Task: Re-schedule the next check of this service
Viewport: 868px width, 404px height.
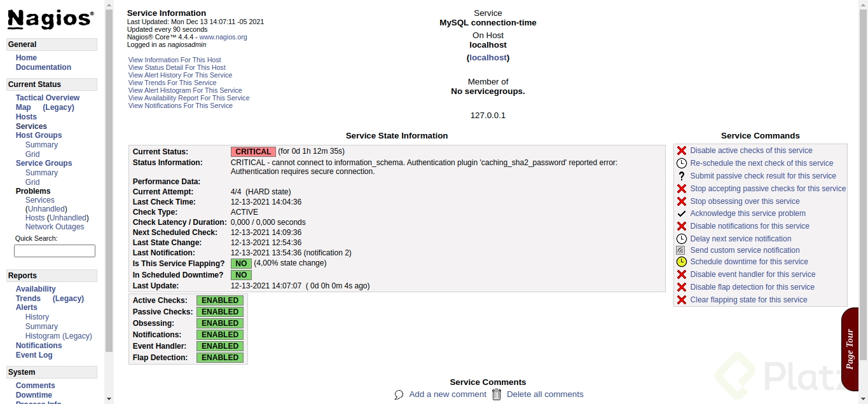Action: coord(761,163)
